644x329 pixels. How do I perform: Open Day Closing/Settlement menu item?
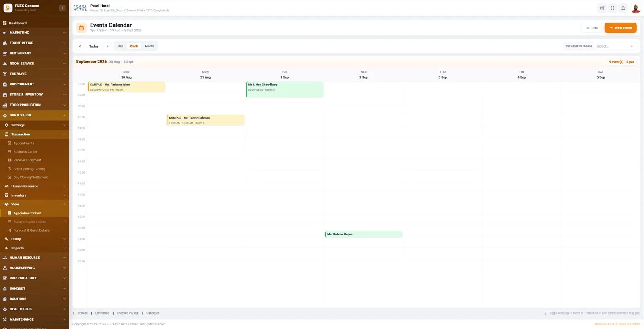click(x=34, y=178)
